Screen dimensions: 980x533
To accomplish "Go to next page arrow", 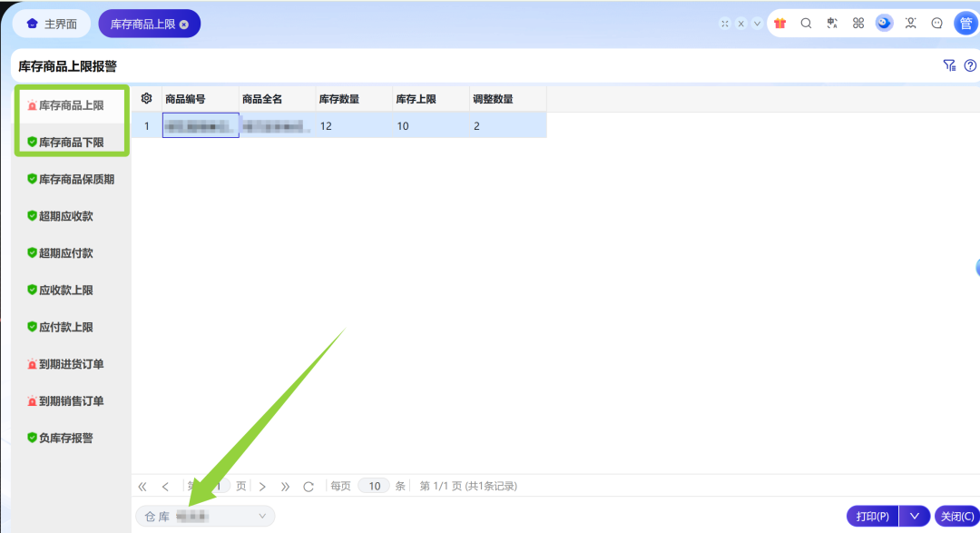I will tap(262, 487).
